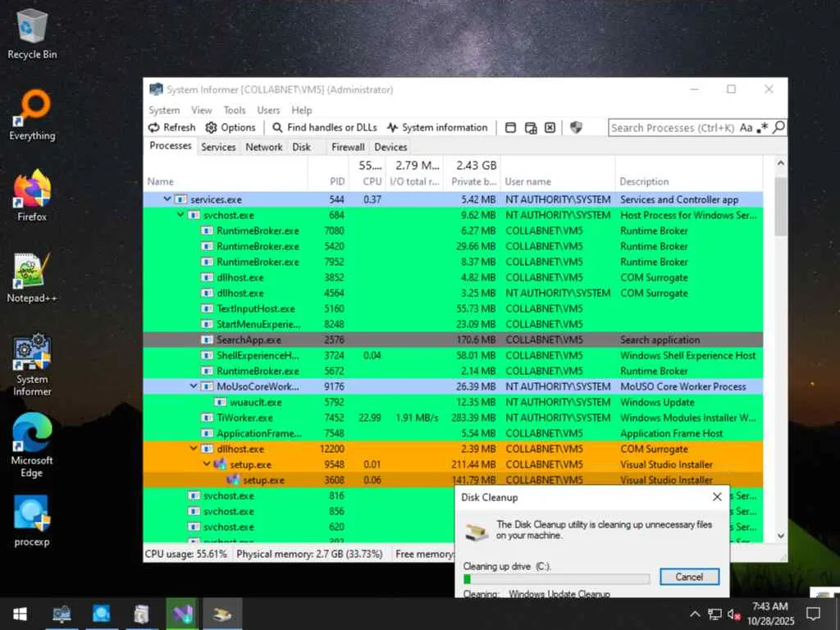The image size is (840, 630).
Task: Cancel the Disk Cleanup operation
Action: coord(689,577)
